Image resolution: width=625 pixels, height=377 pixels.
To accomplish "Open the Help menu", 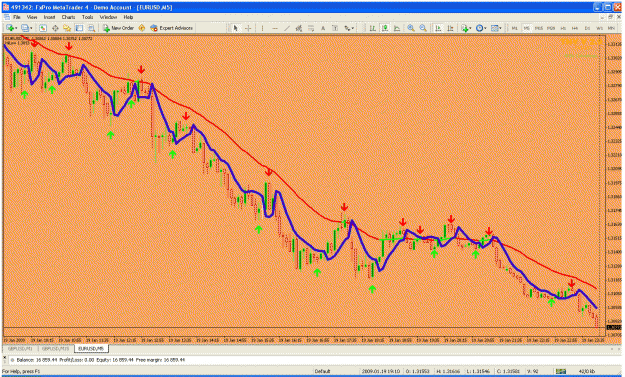I will pos(128,17).
